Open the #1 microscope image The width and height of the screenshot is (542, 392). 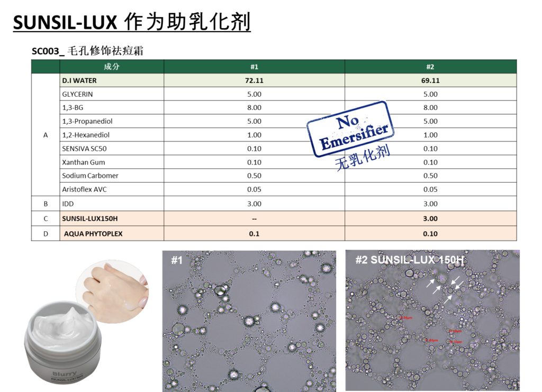coord(249,321)
